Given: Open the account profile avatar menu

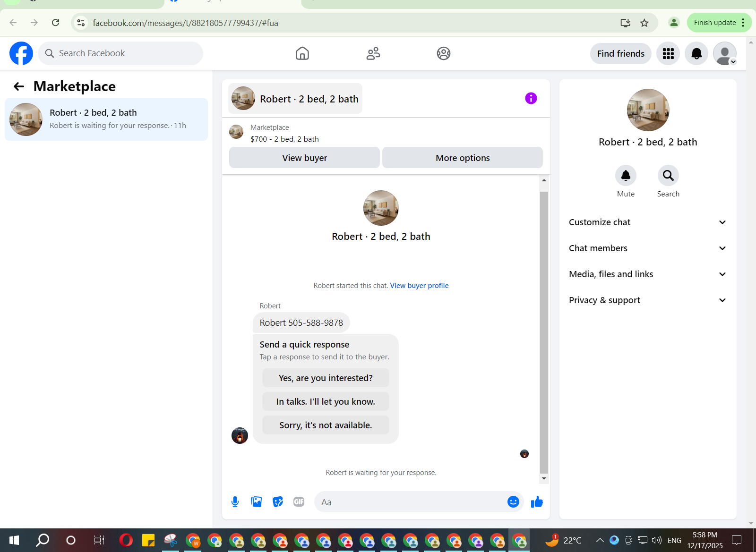Looking at the screenshot, I should [x=725, y=53].
